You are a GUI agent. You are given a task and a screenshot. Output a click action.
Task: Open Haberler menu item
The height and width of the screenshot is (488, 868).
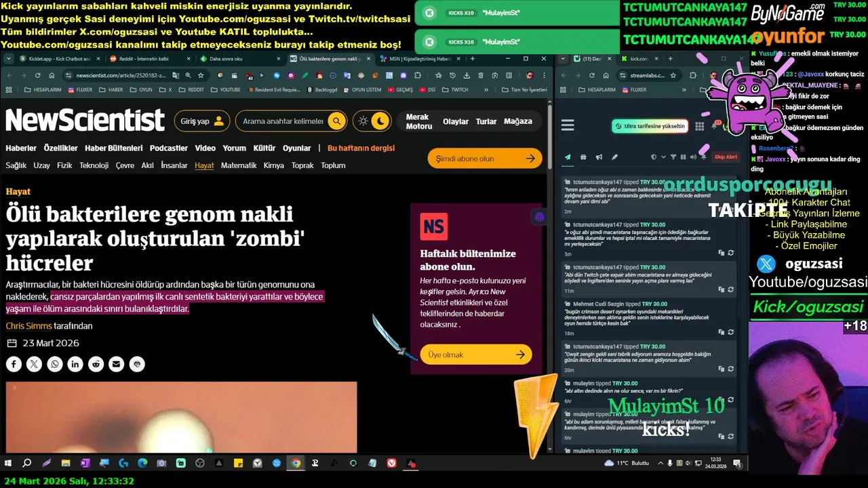tap(21, 148)
